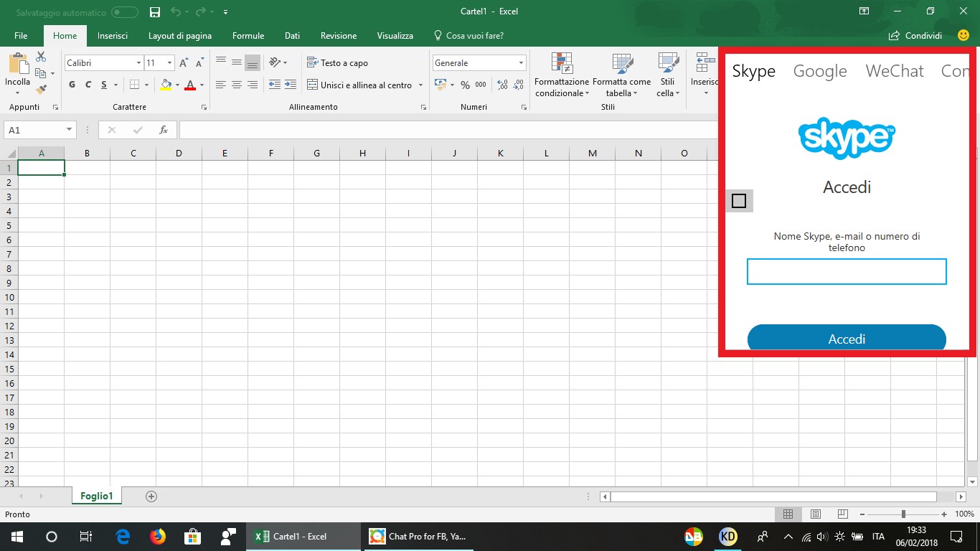Open Formattazione condizionale menu
980x551 pixels.
point(562,75)
